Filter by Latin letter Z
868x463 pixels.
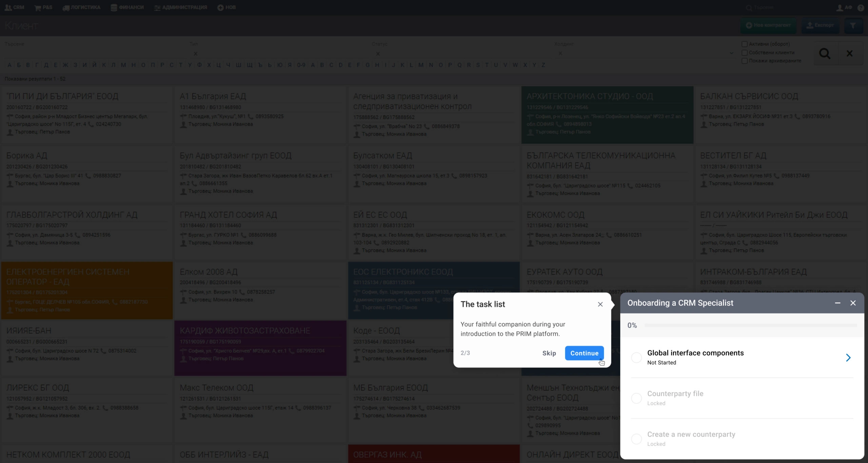coord(543,65)
